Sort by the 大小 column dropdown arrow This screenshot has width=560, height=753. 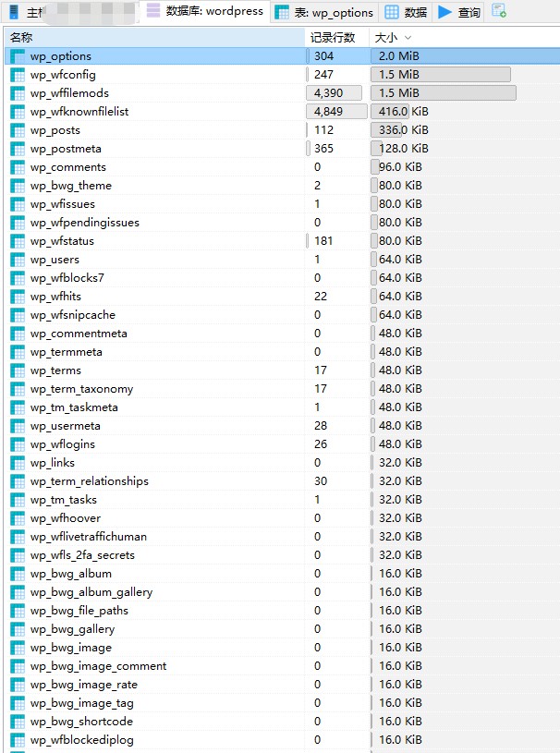coord(408,38)
